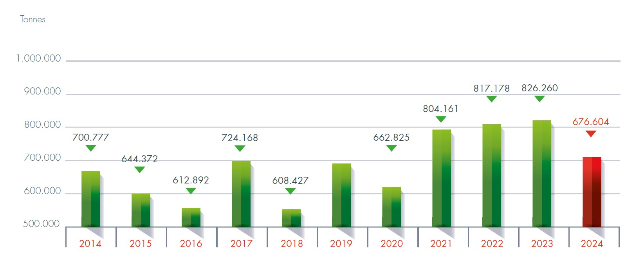Viewport: 644px width, 265px height.
Task: Click the tallest green bar for 2023
Action: [x=541, y=174]
